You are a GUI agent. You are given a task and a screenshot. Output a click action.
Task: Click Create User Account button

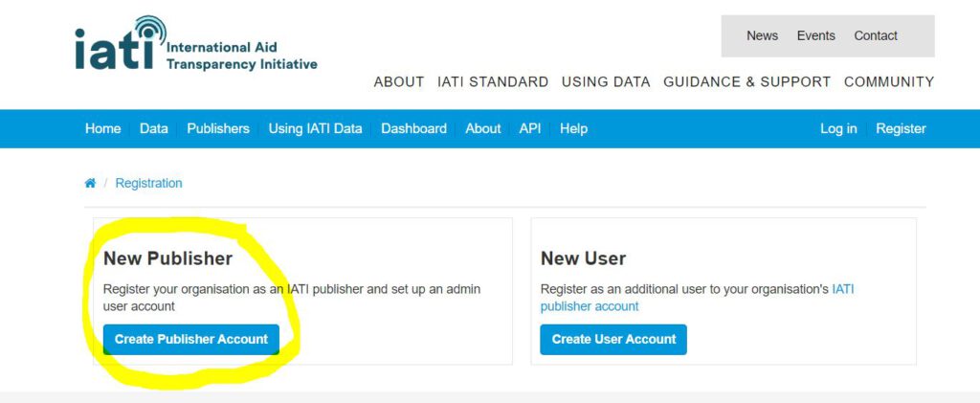tap(613, 339)
